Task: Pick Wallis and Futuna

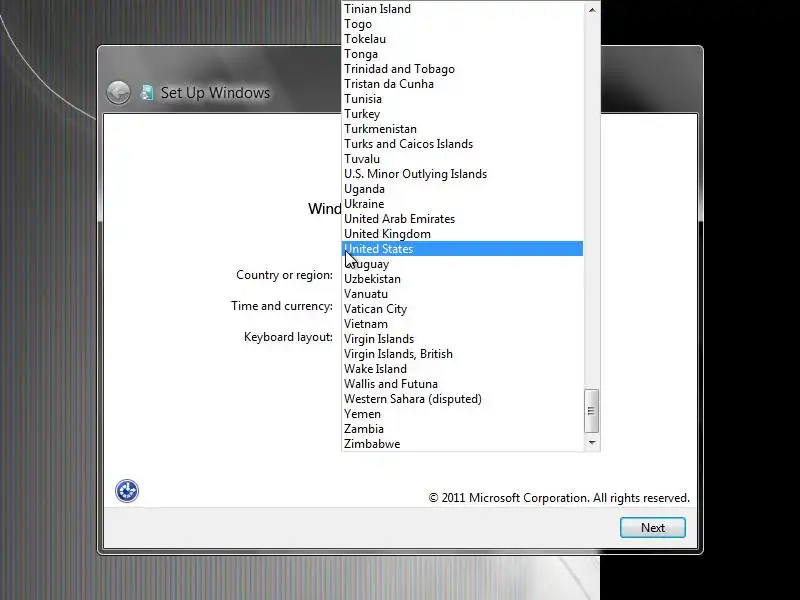Action: 462,384
